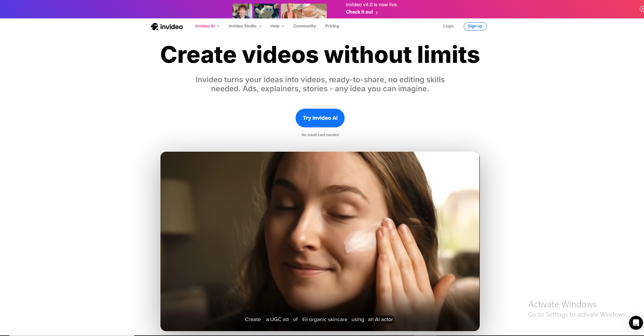Screen dimensions: 644x336
Task: Click the arrow icon beside Check it out
Action: [377, 12]
